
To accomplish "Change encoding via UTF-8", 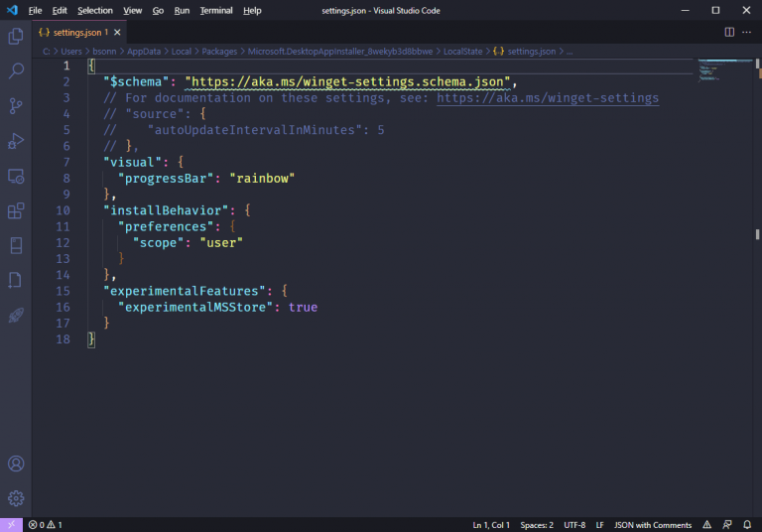I will coord(574,525).
